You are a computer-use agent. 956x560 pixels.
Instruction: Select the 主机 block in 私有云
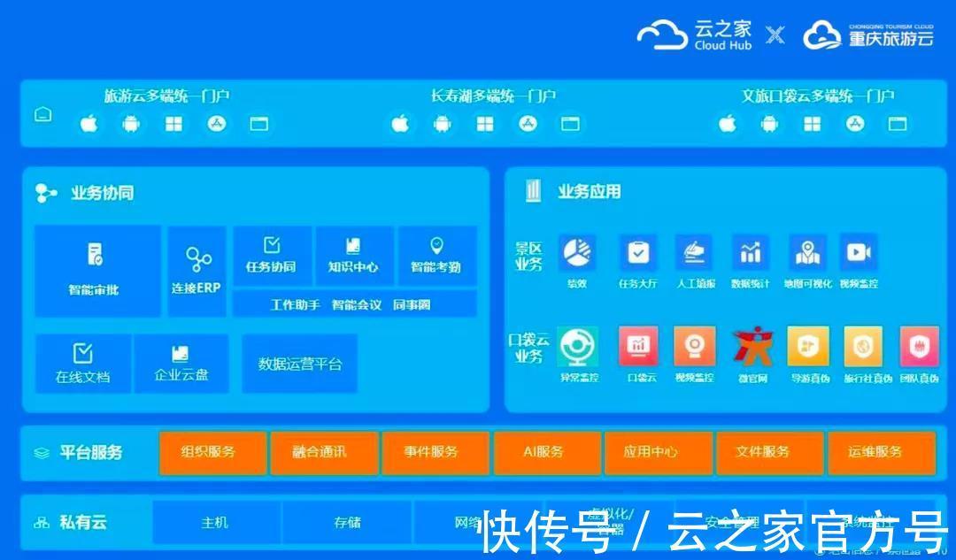tap(216, 522)
